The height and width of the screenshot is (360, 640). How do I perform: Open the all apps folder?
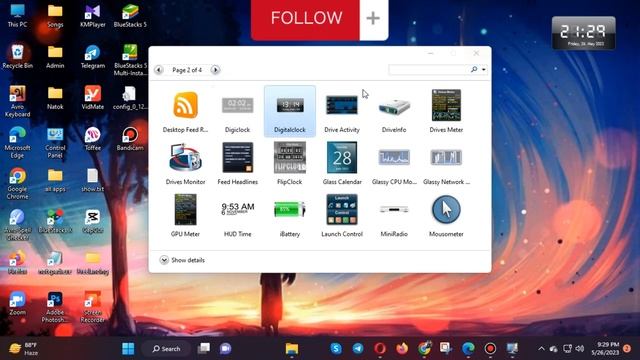[x=55, y=180]
